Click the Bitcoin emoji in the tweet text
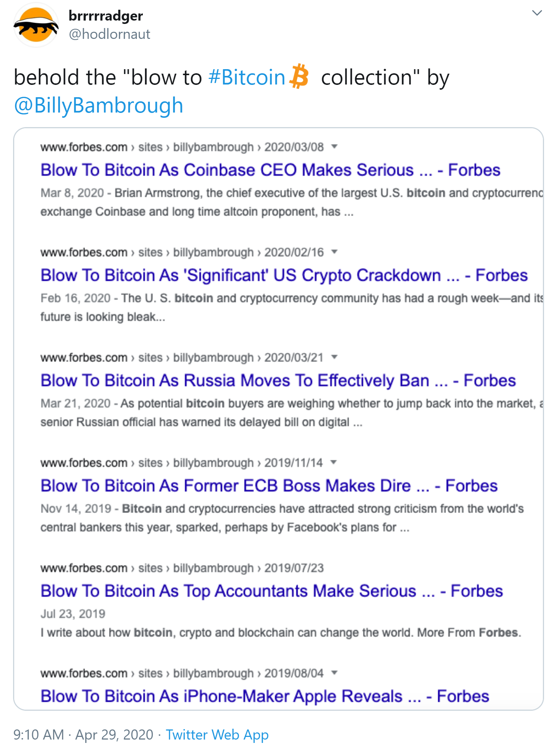Image resolution: width=556 pixels, height=756 pixels. coord(298,77)
